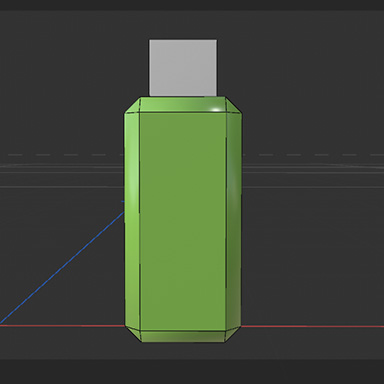The height and width of the screenshot is (384, 384).
Task: Select the gray USB connector plug
Action: (183, 68)
